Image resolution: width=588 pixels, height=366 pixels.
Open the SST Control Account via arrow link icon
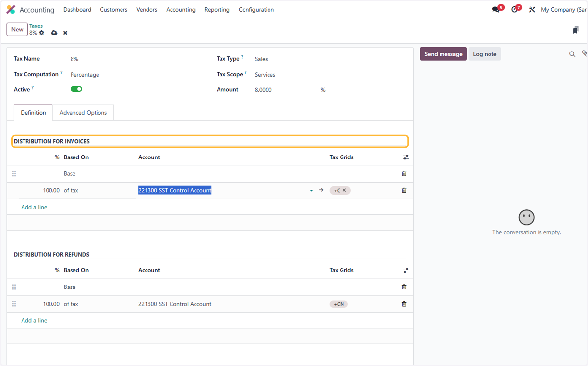(321, 190)
